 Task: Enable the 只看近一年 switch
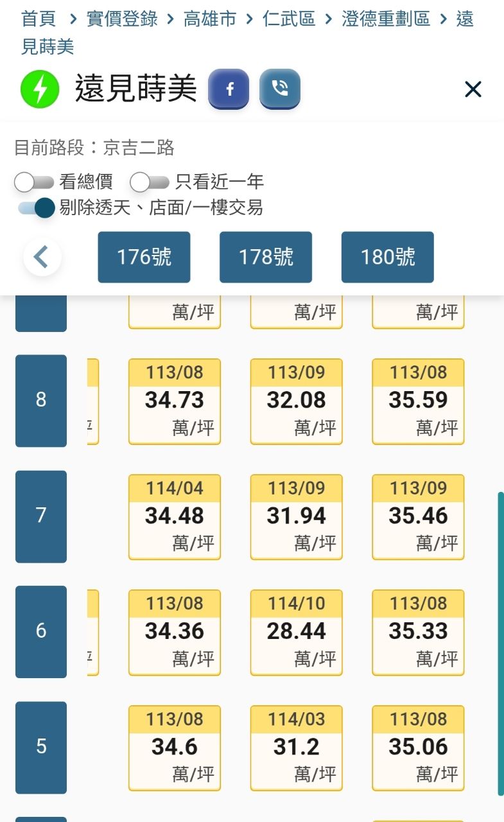[150, 182]
